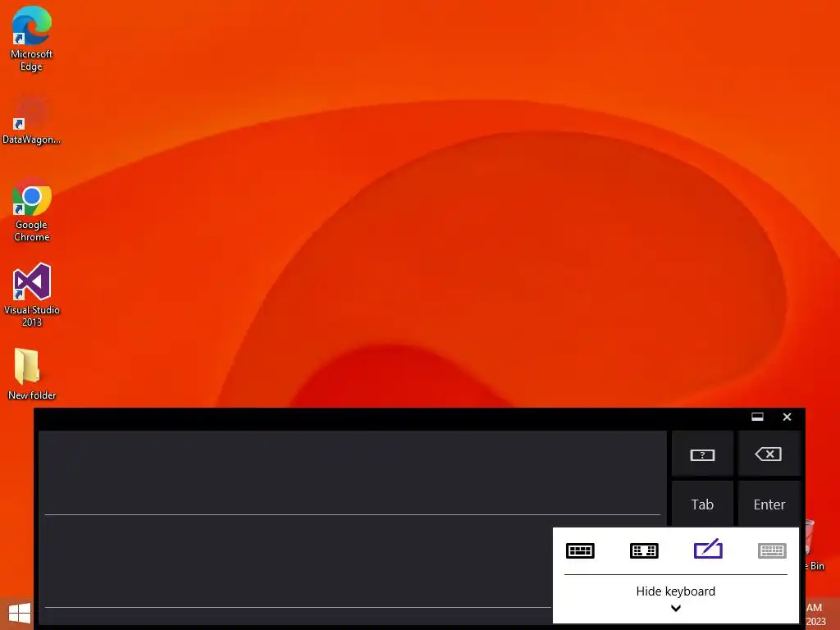Switch to standard touch keyboard layout
The image size is (840, 630).
(580, 550)
